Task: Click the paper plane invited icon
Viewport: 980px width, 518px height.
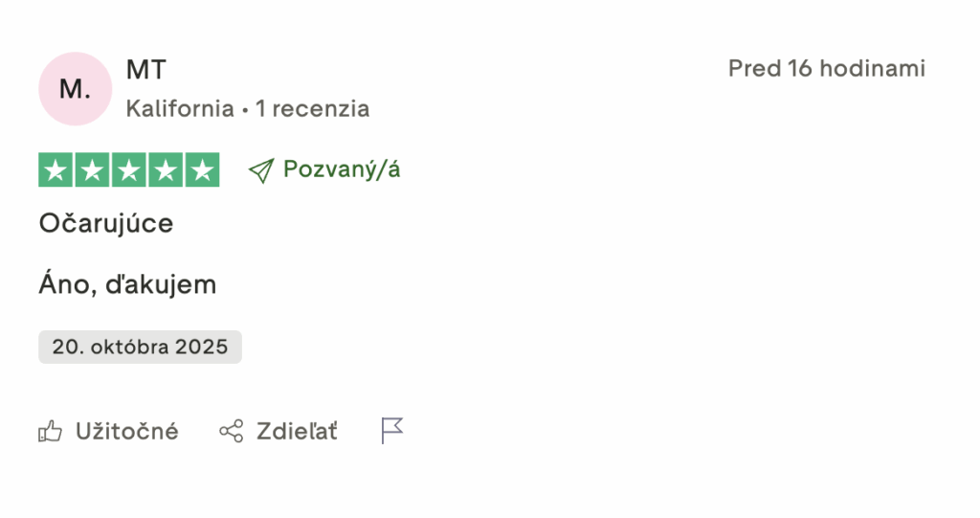Action: [260, 170]
